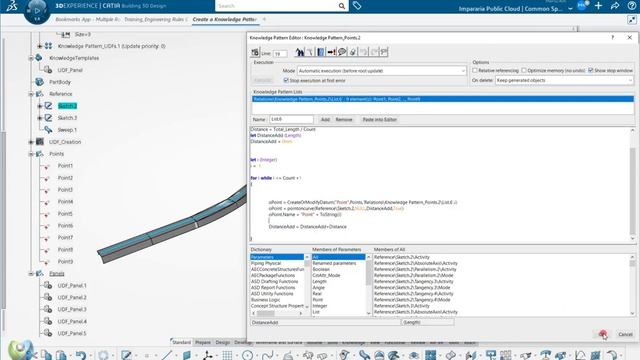Click Paste into Editor button

(380, 120)
